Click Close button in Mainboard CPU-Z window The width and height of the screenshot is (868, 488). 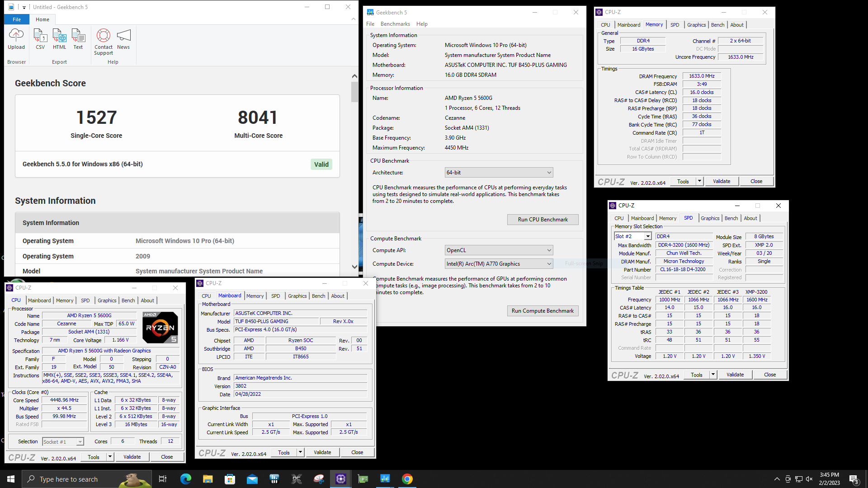coord(357,452)
